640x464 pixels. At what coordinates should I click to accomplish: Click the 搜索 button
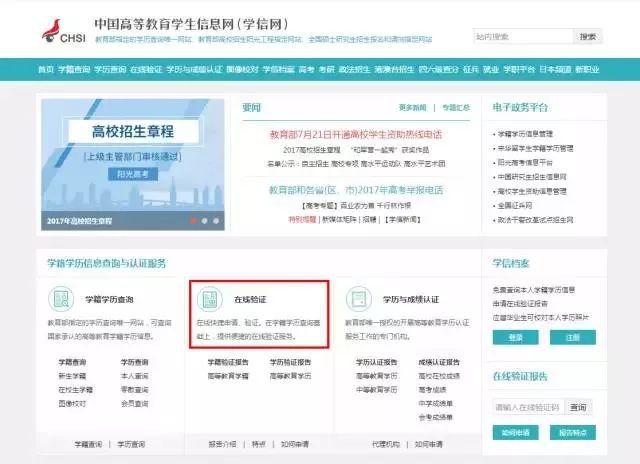pyautogui.click(x=588, y=37)
